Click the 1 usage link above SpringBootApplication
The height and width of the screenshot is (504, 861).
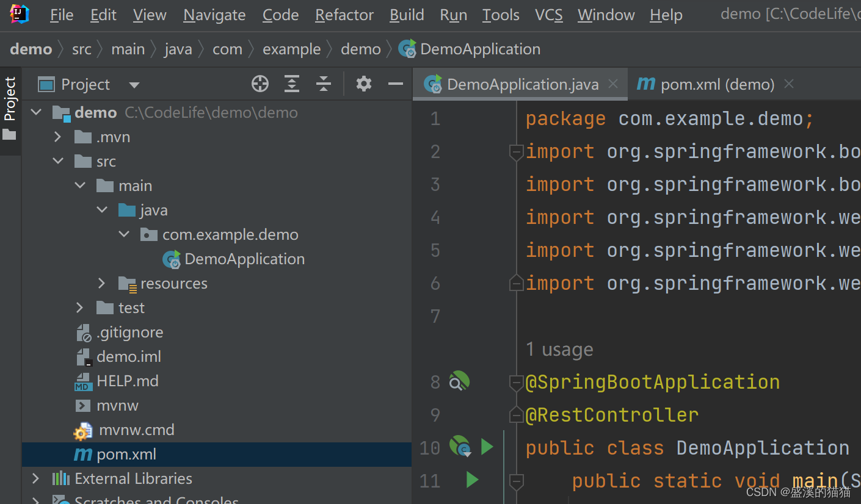coord(559,349)
